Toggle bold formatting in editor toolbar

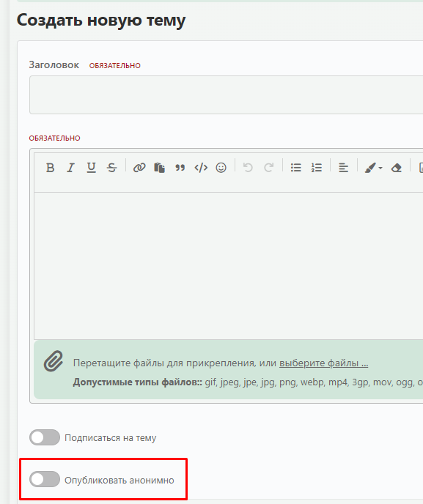click(50, 168)
